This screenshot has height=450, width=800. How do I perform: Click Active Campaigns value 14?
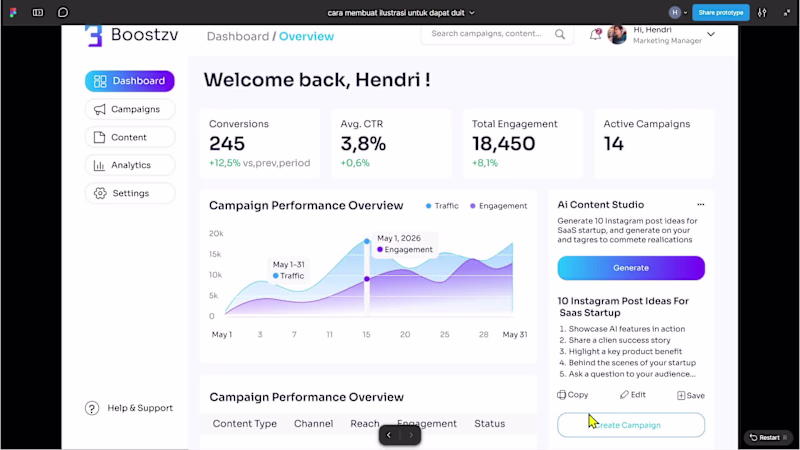tap(613, 144)
